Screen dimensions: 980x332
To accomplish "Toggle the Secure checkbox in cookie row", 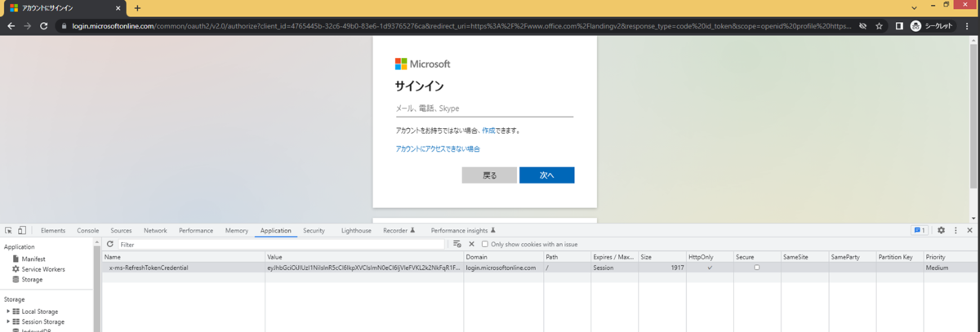I will 757,268.
